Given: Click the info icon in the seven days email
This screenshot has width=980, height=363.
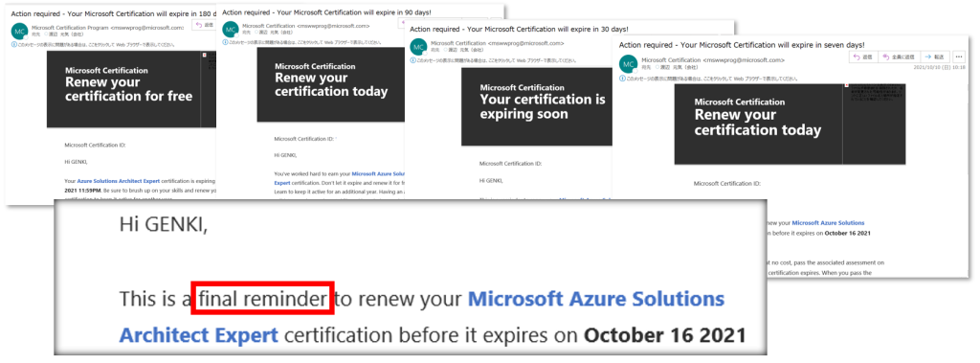Looking at the screenshot, I should tap(622, 79).
